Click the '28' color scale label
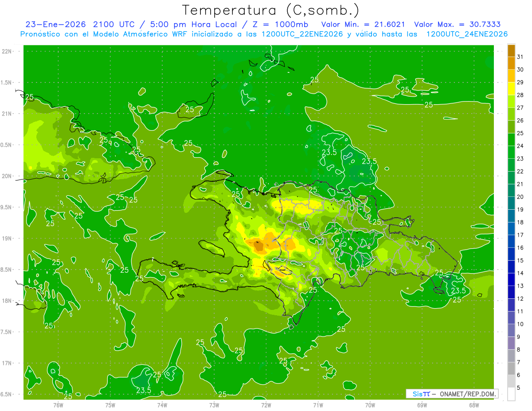 (520, 95)
